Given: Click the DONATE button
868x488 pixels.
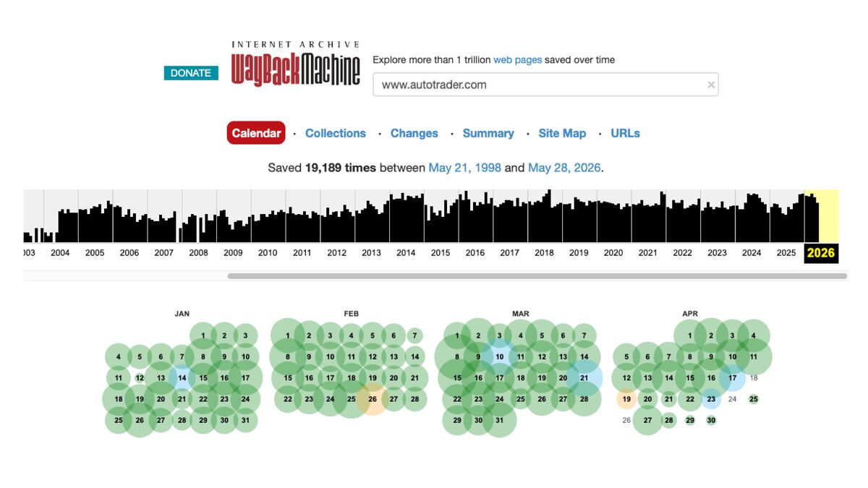Looking at the screenshot, I should (x=191, y=73).
